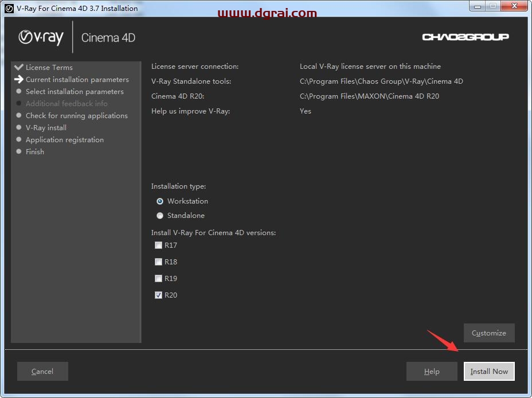Screen dimensions: 532x398
Task: Click the current step arrow icon
Action: pos(19,80)
